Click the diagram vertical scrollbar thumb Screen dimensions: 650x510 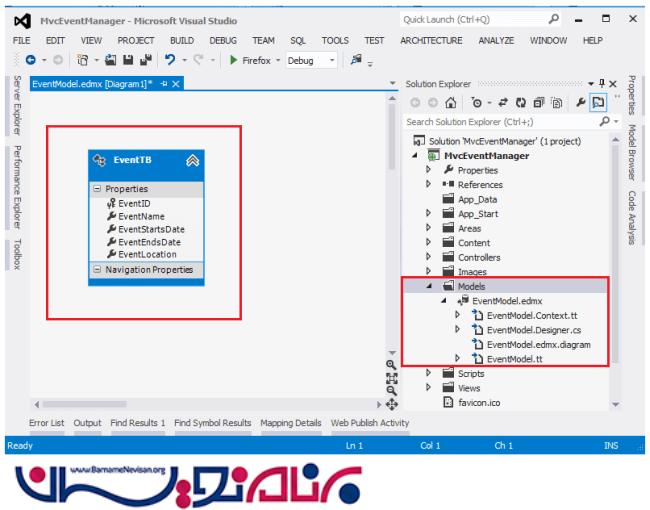coord(392,136)
